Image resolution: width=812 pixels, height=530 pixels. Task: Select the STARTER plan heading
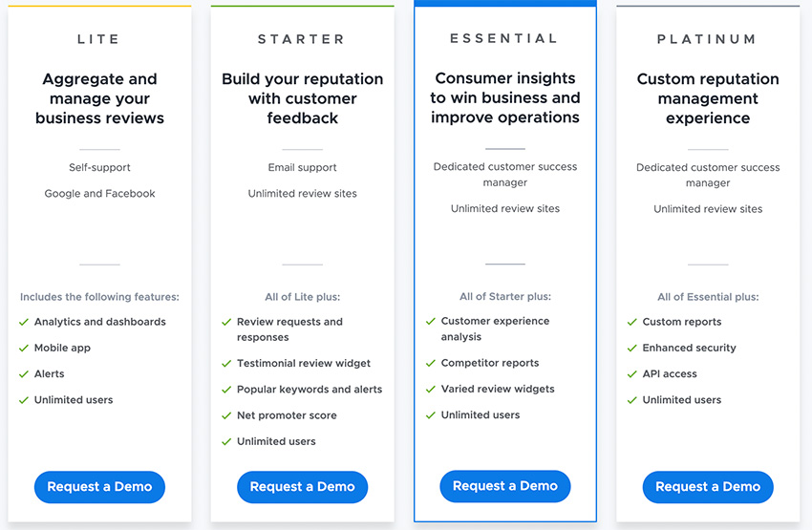(x=301, y=39)
